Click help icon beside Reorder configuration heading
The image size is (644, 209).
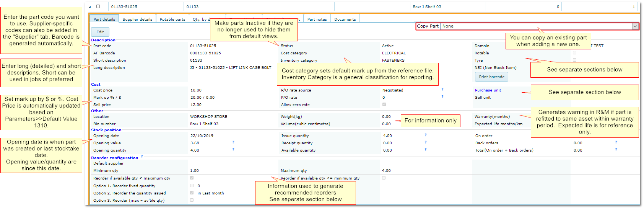click(x=142, y=156)
